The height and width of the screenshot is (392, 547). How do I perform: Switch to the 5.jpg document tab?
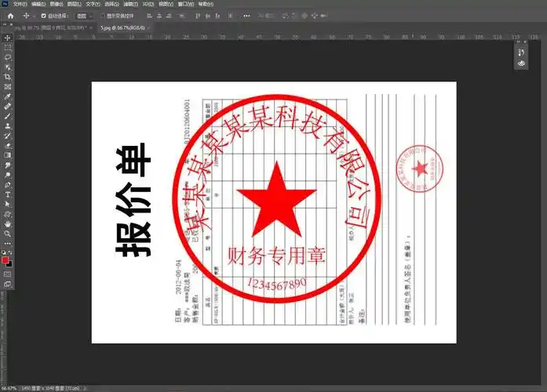pos(122,27)
